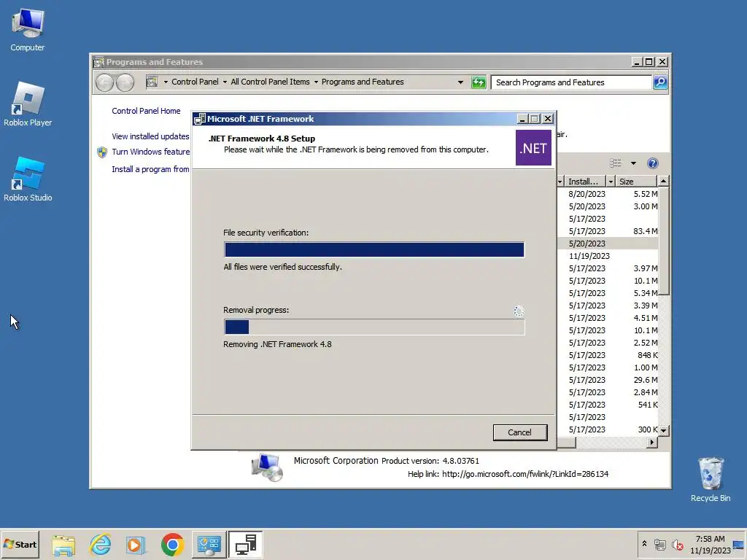Open network tray icon
747x560 pixels.
(659, 544)
